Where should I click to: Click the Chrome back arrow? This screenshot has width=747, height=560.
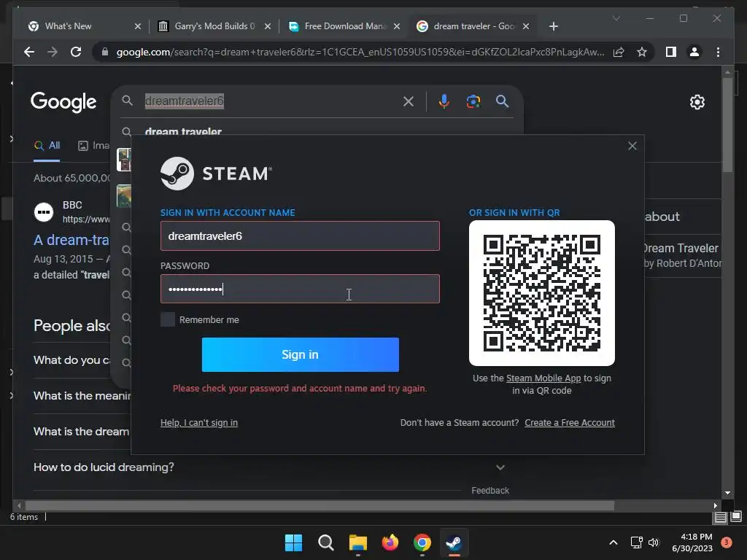coord(29,52)
